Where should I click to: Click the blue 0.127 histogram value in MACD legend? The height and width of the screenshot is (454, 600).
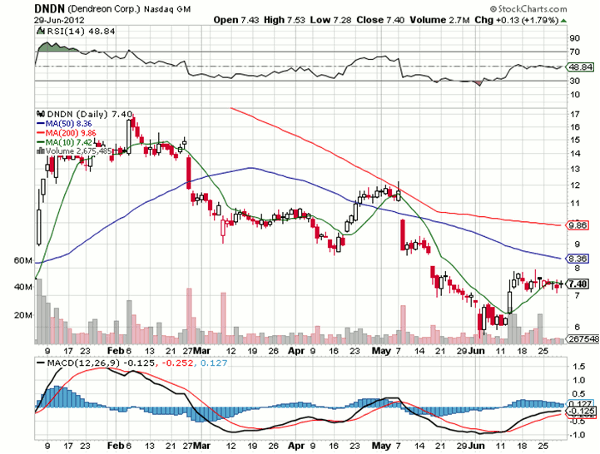point(214,363)
